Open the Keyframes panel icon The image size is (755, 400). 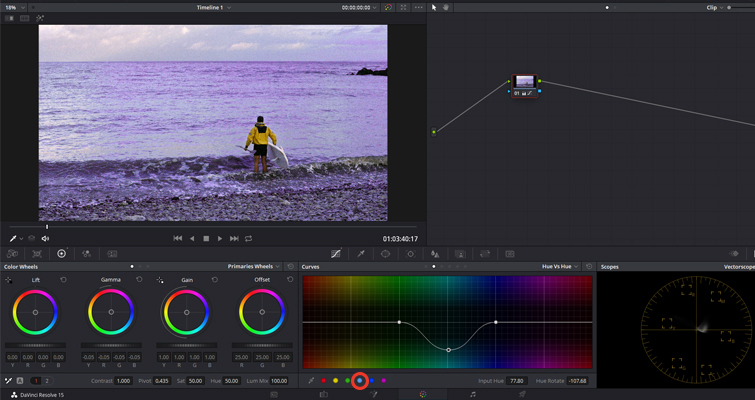734,254
